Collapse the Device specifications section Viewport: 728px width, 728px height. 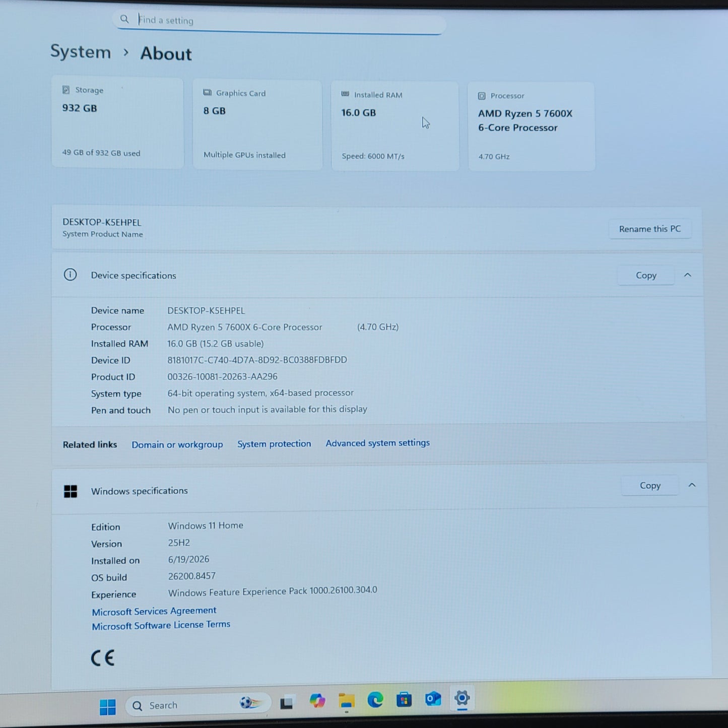(x=688, y=275)
